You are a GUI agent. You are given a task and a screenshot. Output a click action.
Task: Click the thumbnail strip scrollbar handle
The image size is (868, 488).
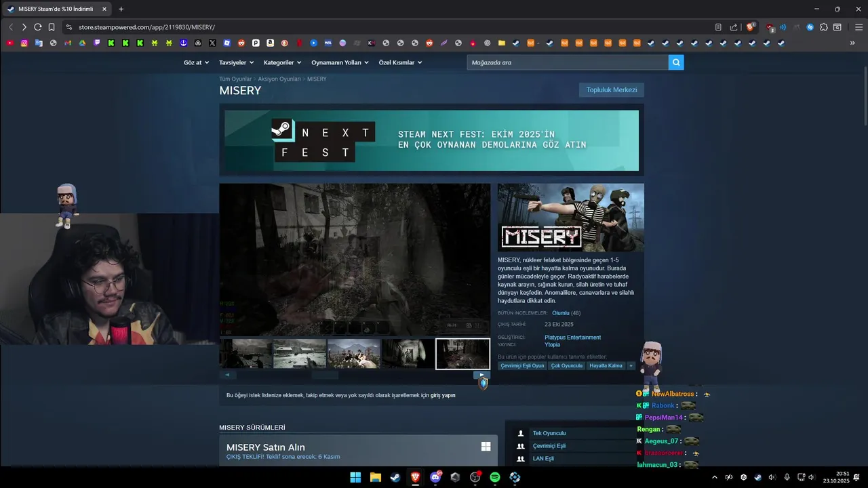click(x=325, y=375)
